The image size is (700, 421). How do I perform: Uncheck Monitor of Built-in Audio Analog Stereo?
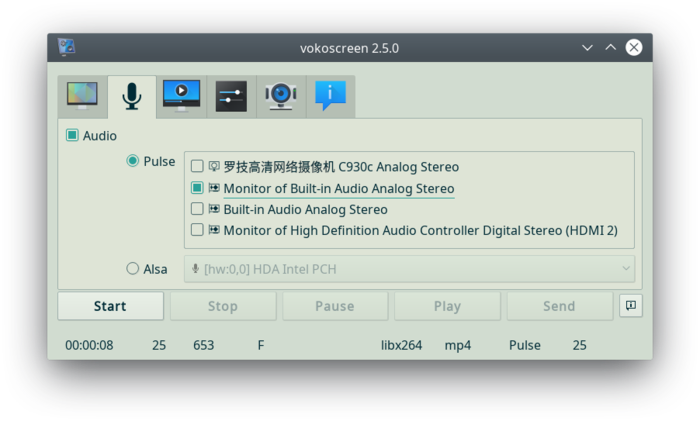point(197,188)
